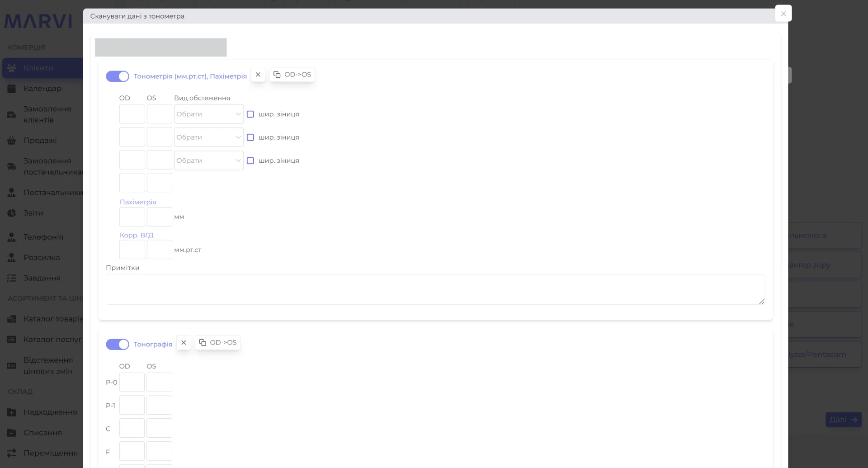
Task: Click the Корр. ВГД label
Action: pos(137,235)
